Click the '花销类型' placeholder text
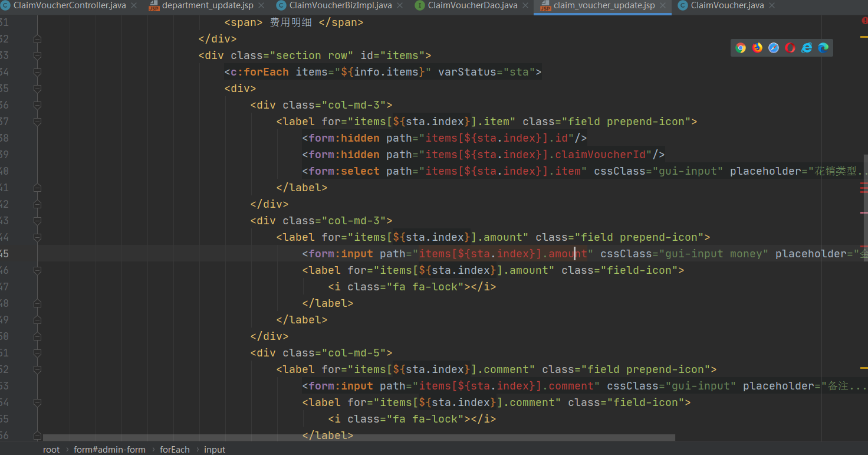 pos(836,171)
